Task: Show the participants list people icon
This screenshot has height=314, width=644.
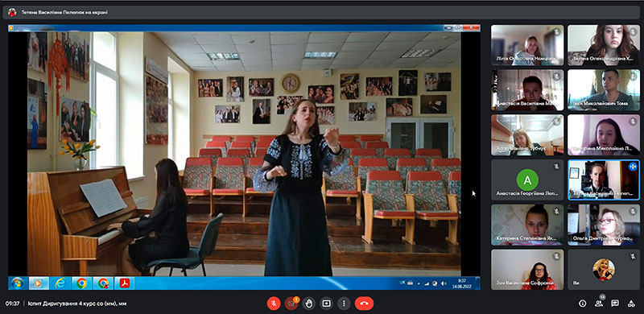Action: (x=599, y=304)
